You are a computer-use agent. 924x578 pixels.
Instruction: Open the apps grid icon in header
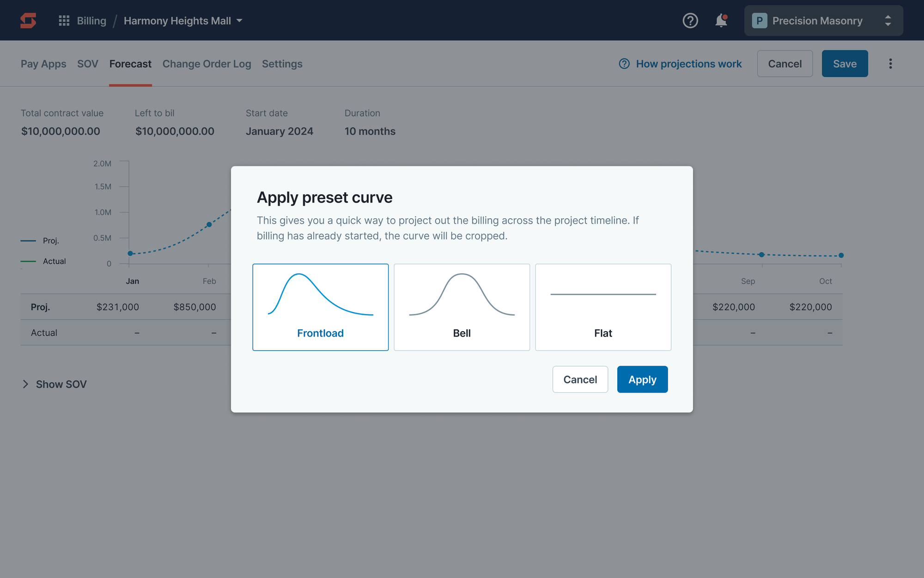click(63, 20)
